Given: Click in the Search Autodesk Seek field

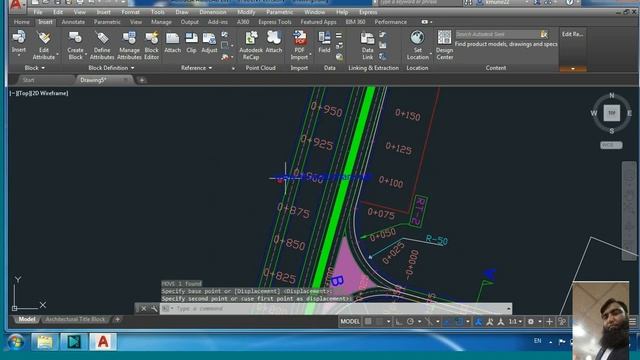Looking at the screenshot, I should pyautogui.click(x=497, y=34).
